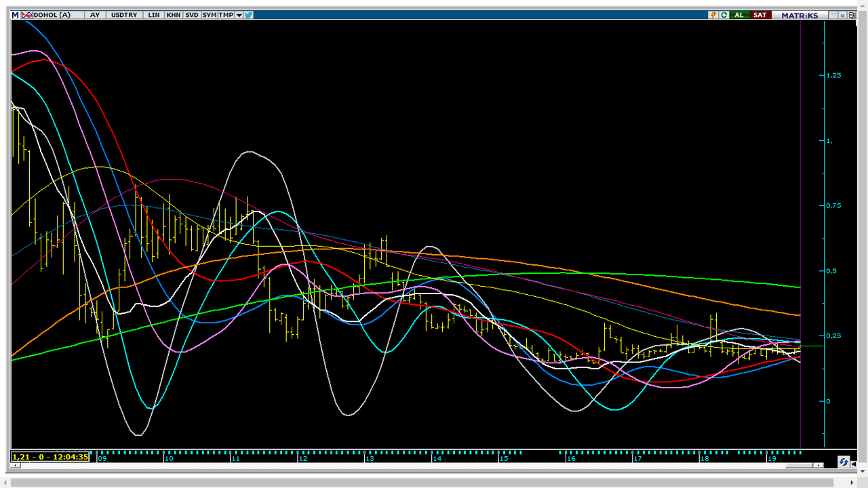Screen dimensions: 868x488
Task: Click the purple vertical cursor line
Action: (x=801, y=234)
